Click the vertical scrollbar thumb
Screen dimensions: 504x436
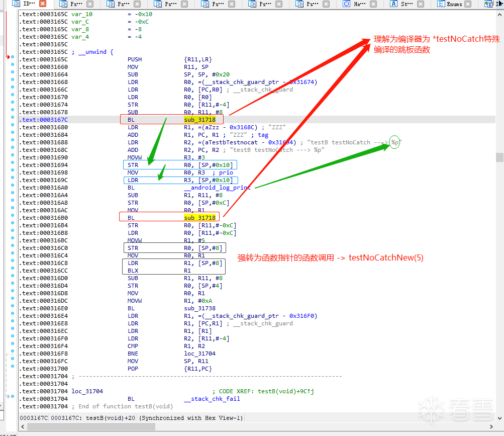coord(499,157)
